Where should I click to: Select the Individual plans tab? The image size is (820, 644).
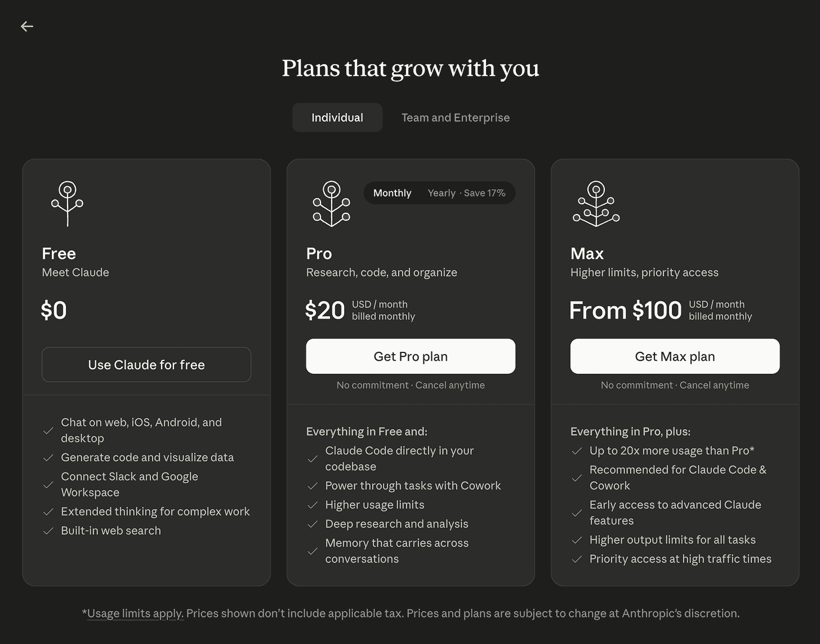pyautogui.click(x=337, y=118)
